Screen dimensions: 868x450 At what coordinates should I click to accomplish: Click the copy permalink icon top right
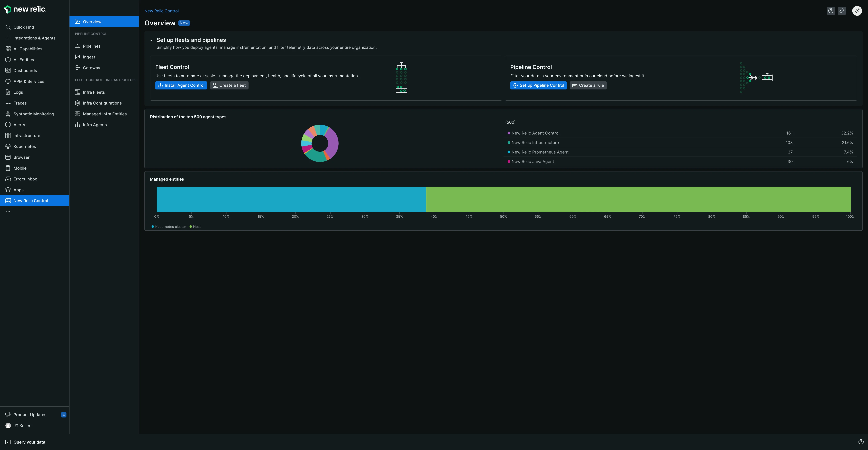point(842,11)
